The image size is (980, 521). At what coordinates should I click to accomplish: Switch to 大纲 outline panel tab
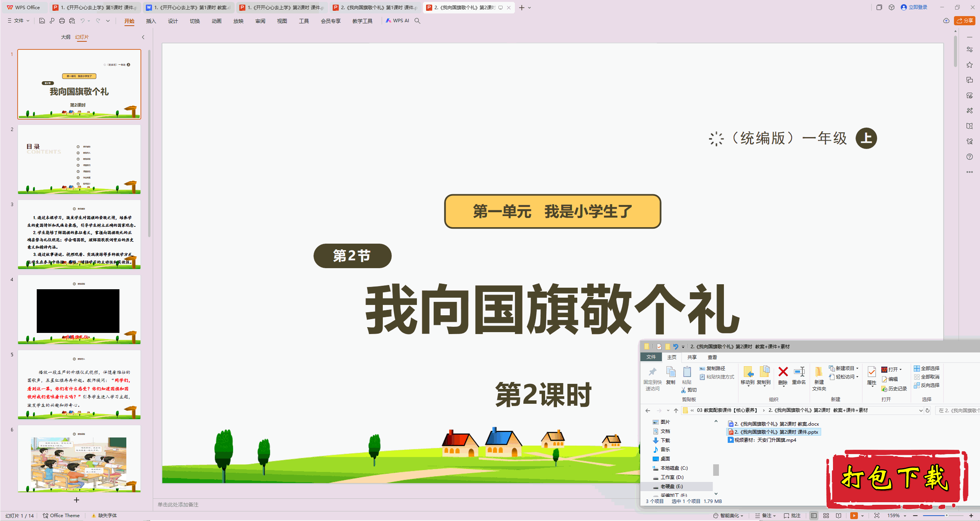coord(65,37)
